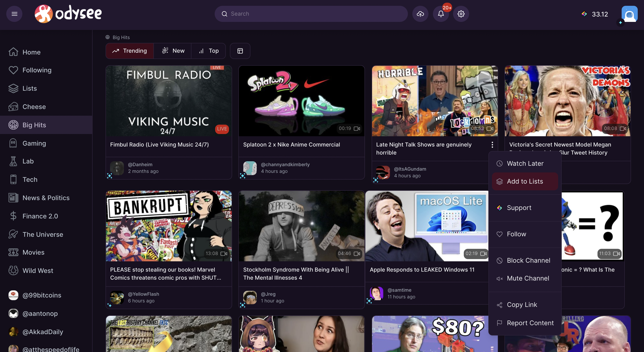The image size is (644, 352).
Task: Click the @ItsAGundam channel avatar
Action: [383, 172]
